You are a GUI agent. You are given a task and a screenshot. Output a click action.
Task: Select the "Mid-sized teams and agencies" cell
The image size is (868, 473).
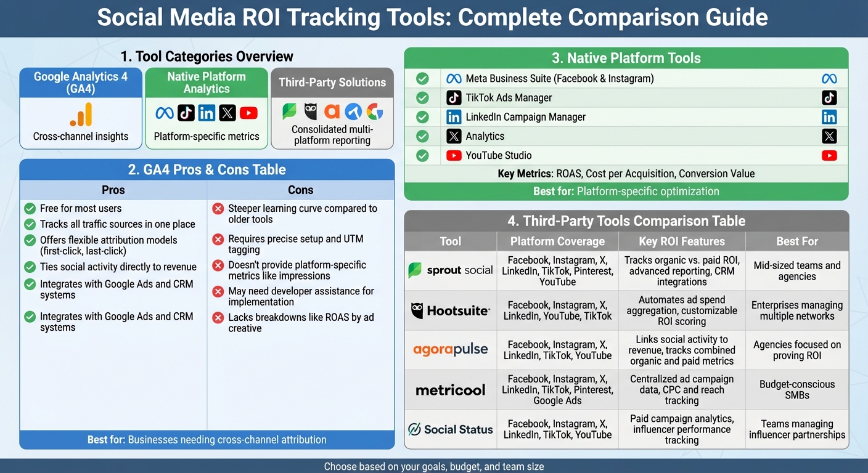click(797, 271)
